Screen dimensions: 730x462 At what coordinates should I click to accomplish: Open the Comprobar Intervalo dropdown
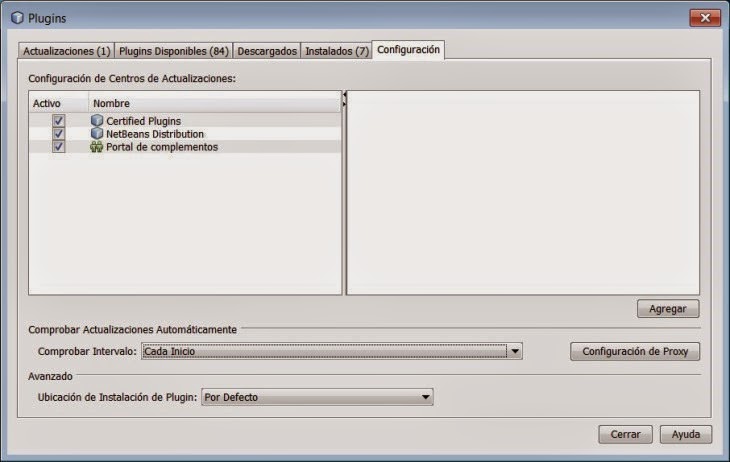[331, 351]
